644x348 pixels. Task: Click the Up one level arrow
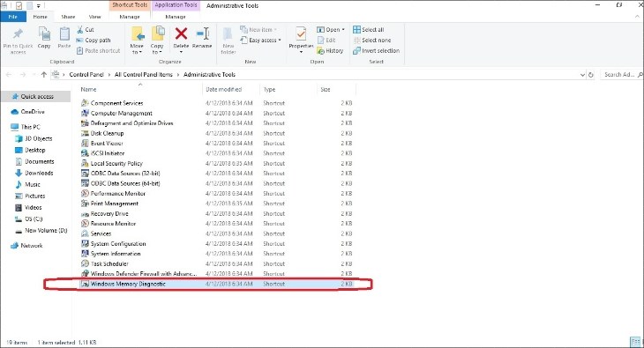coord(44,74)
